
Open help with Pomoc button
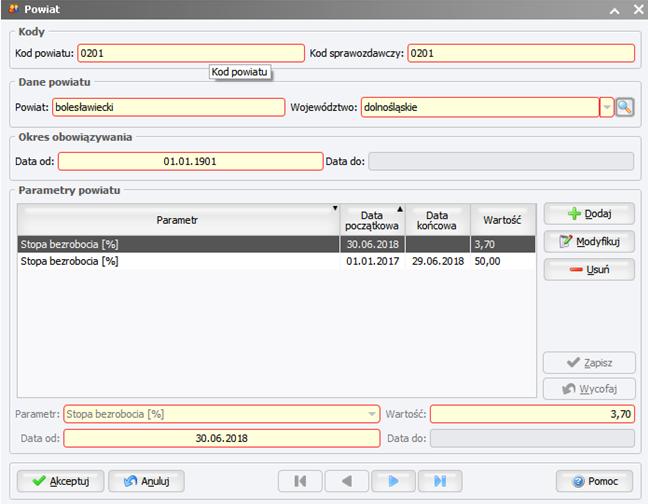point(594,481)
